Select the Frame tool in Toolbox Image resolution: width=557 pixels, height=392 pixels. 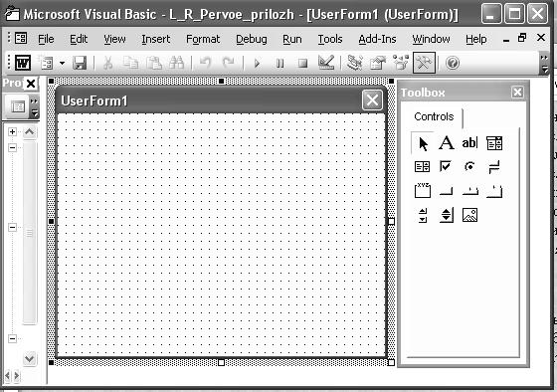[x=423, y=190]
